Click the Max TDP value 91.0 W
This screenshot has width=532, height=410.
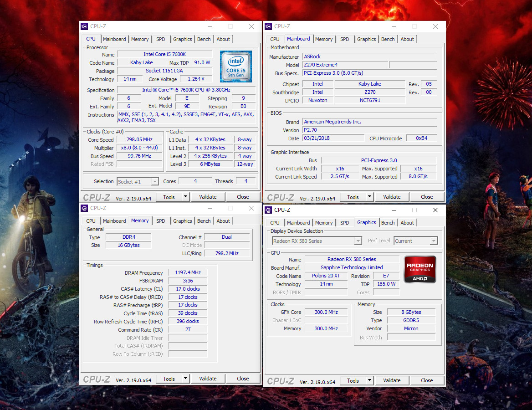[202, 62]
